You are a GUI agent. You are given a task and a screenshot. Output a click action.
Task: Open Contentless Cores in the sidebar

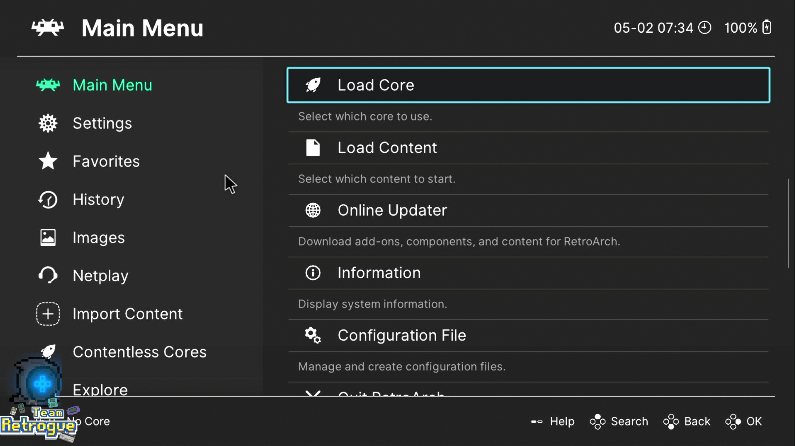pos(139,352)
